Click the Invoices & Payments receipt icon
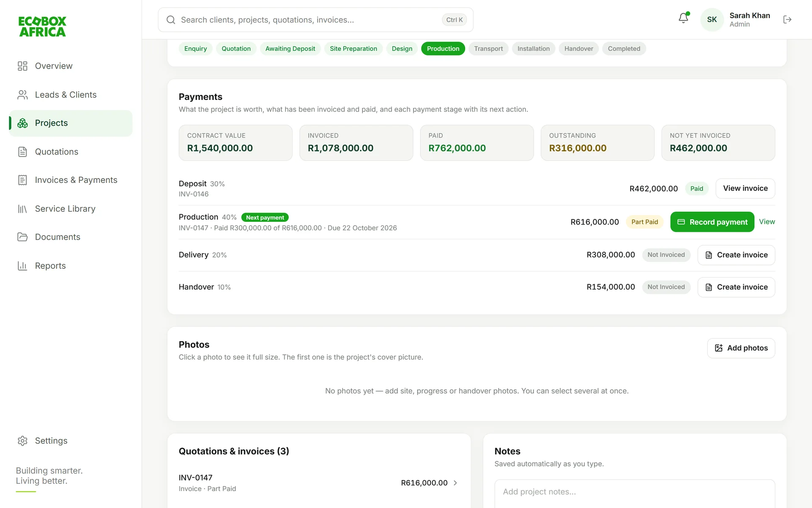Screen dimensions: 812x508 [22, 180]
